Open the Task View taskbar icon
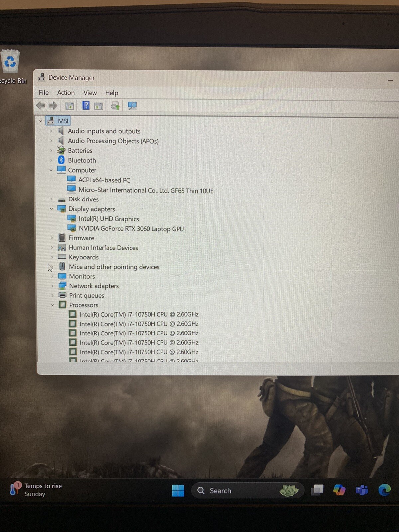 point(317,490)
